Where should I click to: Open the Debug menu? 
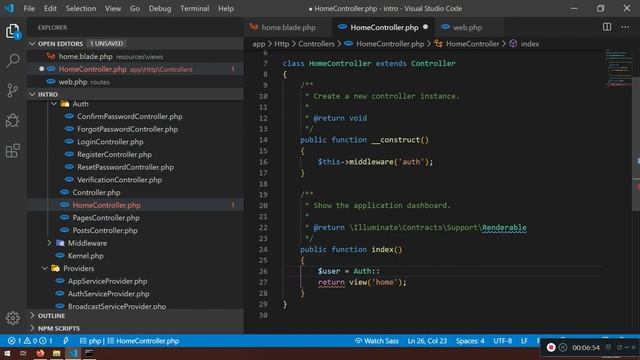[160, 8]
